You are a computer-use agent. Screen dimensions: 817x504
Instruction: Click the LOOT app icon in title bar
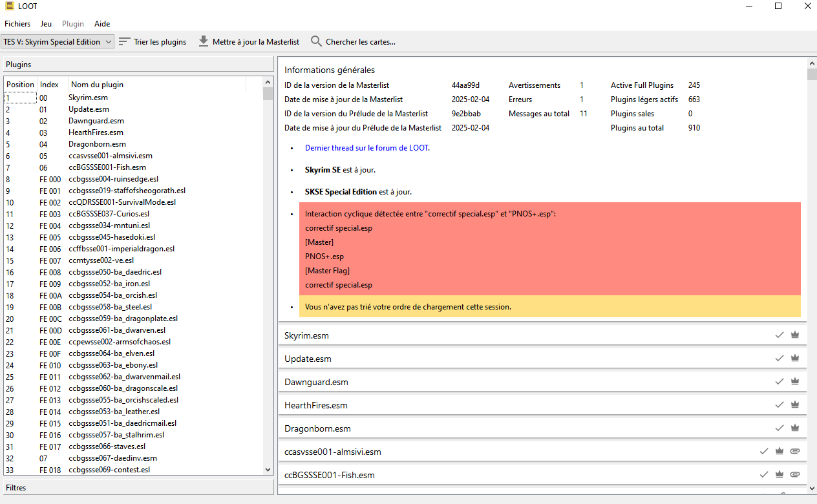coord(10,6)
